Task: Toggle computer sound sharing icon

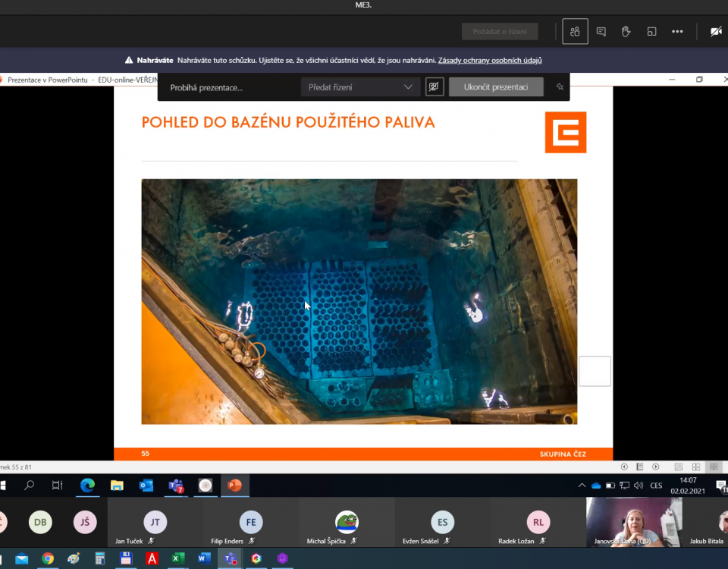Action: click(x=434, y=86)
